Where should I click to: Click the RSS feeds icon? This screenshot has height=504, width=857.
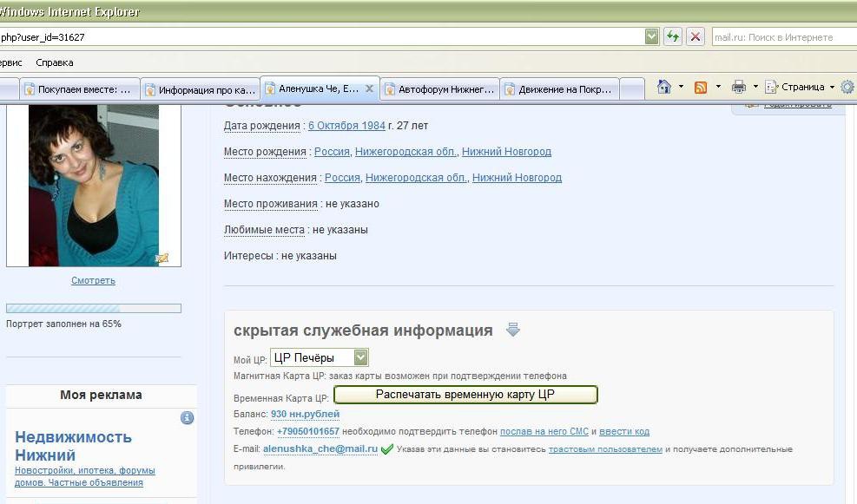click(x=701, y=88)
